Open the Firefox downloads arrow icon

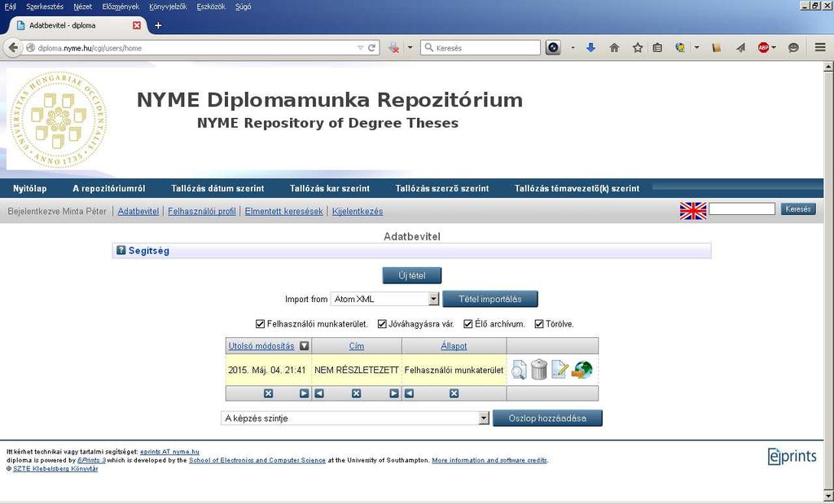point(590,48)
